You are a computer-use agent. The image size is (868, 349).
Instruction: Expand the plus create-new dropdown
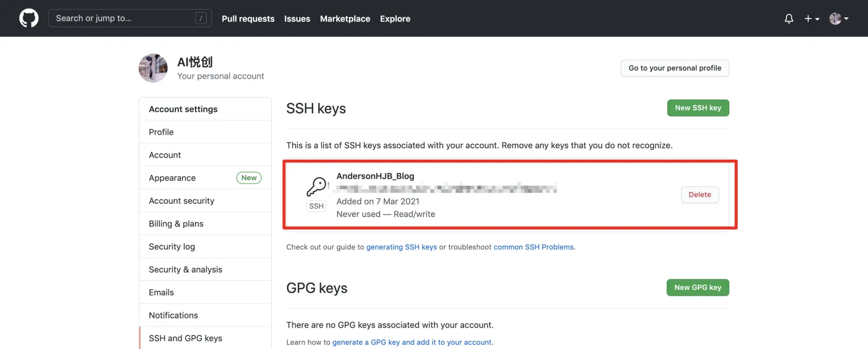point(812,19)
